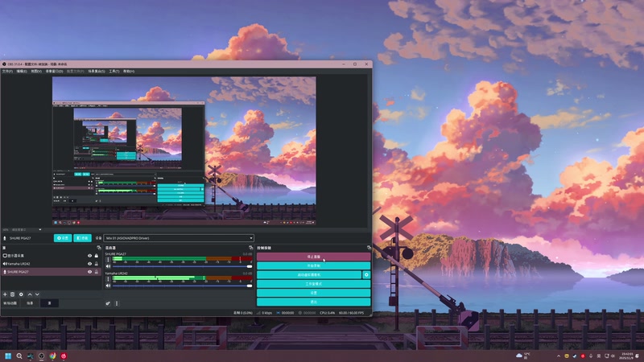Screen dimensions: 644x362
Task: Open virtual camera settings gear button
Action: coord(366,274)
